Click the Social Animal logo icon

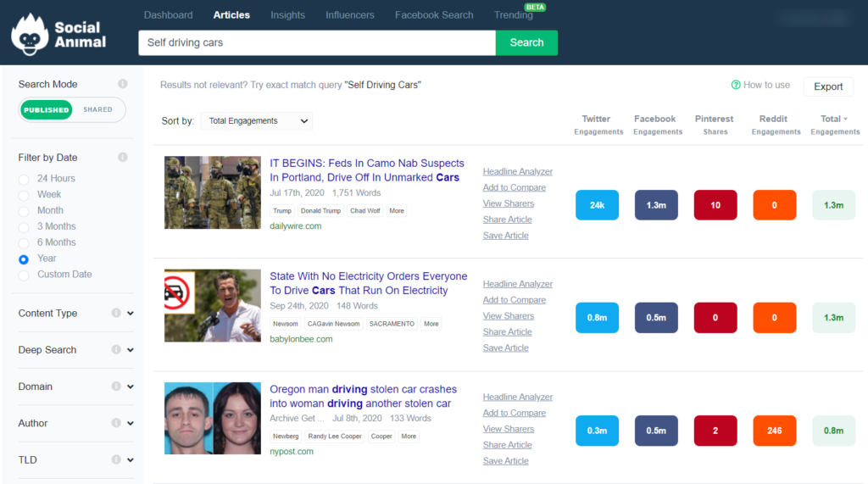30,35
